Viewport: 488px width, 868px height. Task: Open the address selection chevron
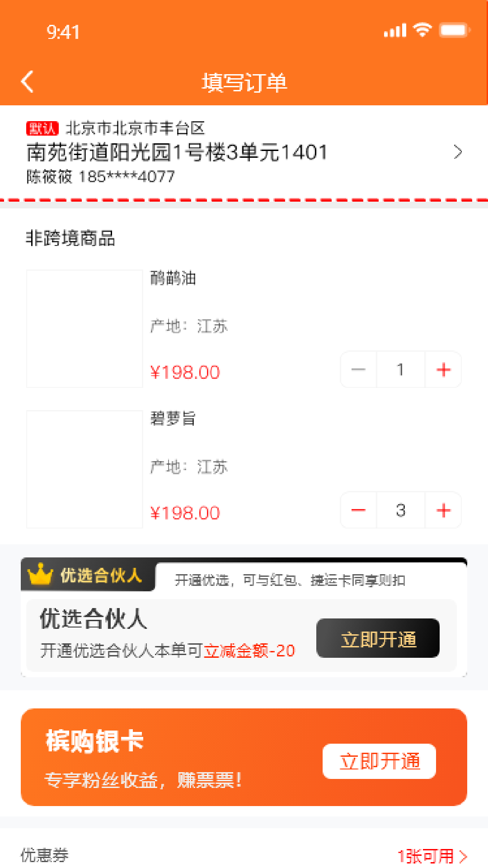click(x=458, y=152)
